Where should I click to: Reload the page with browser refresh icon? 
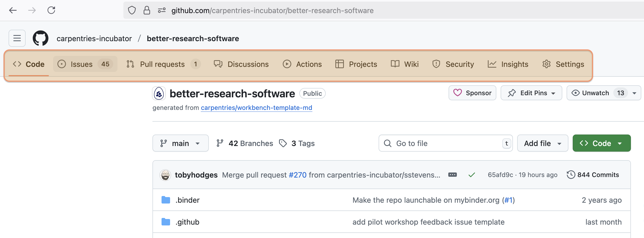[51, 10]
